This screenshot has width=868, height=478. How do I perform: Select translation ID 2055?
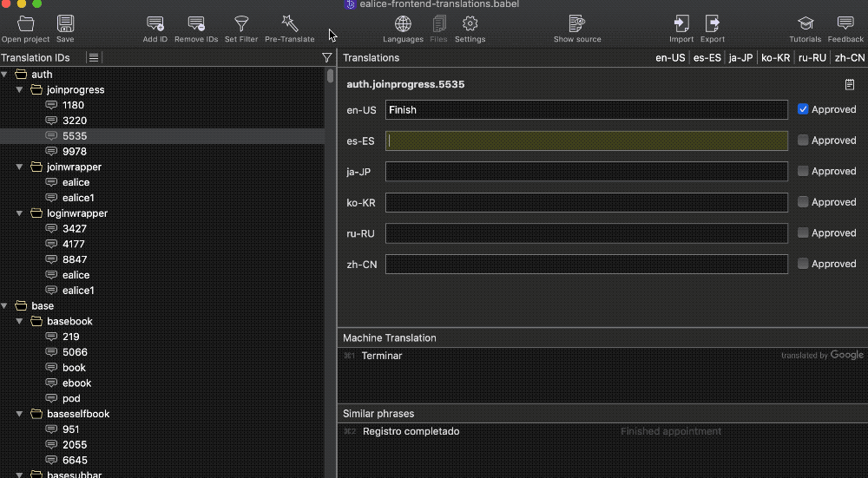(x=74, y=445)
